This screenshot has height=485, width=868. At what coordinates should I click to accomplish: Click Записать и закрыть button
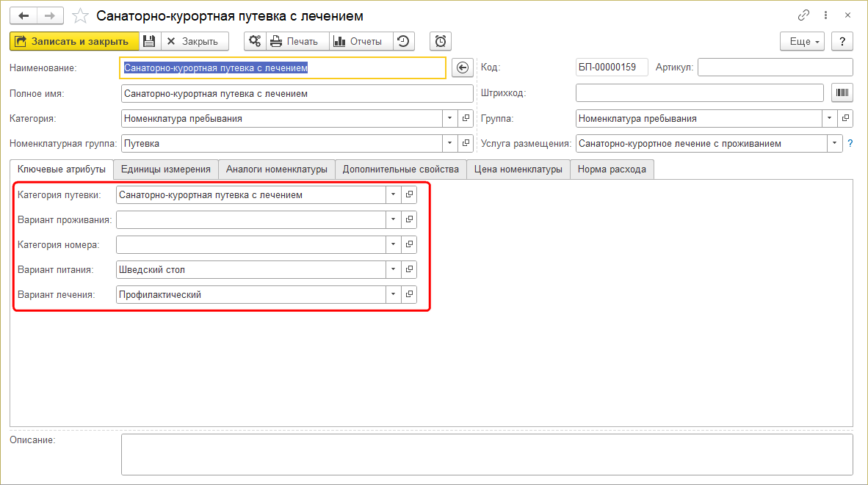74,42
